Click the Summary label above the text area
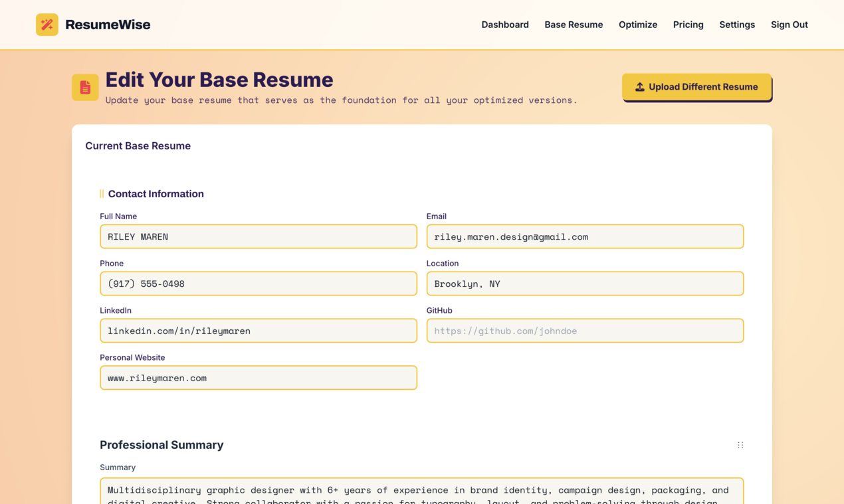 [x=118, y=467]
